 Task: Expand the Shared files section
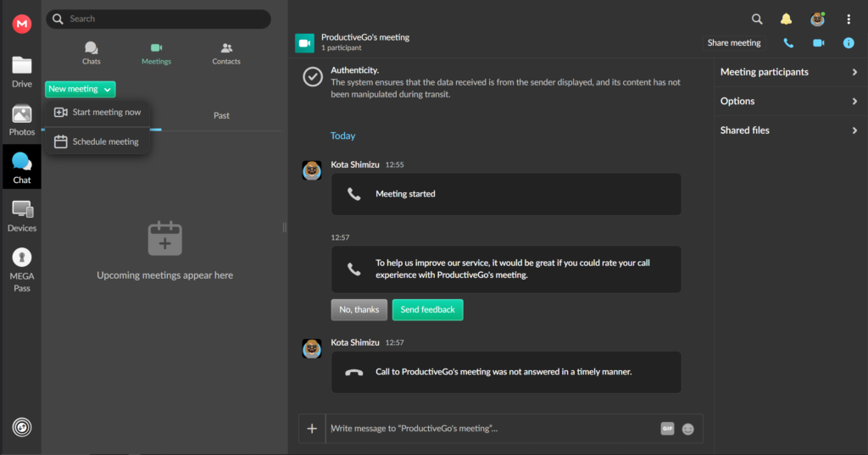[x=789, y=130]
